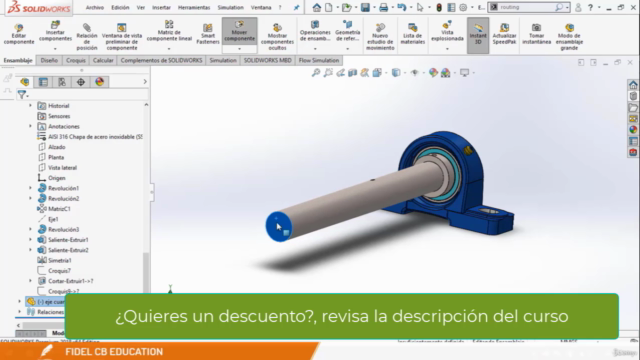Click the routing search input field

526,7
